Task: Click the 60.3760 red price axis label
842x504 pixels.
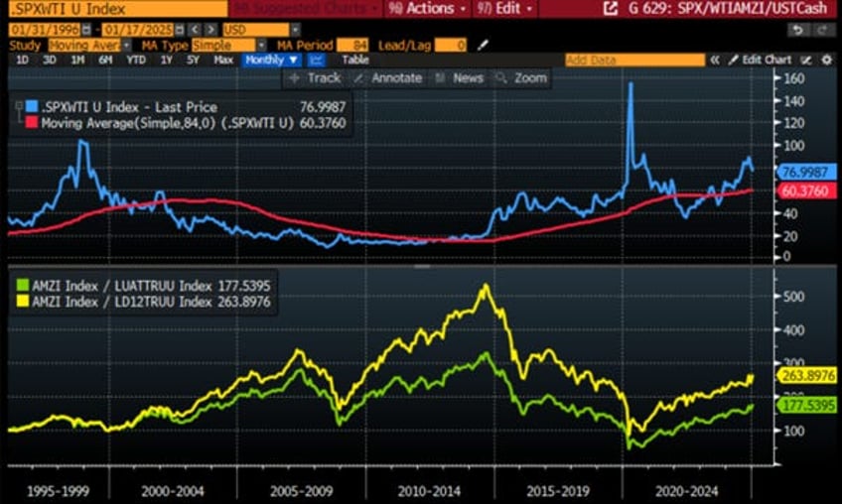Action: (806, 191)
